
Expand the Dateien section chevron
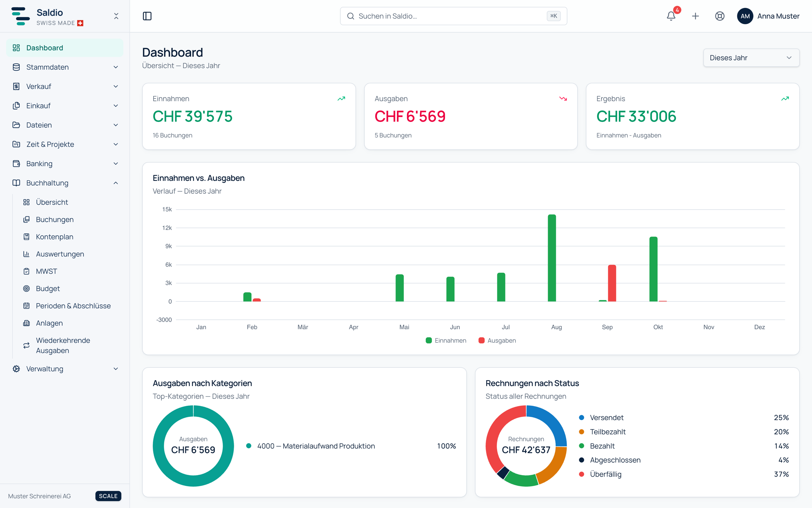tap(116, 125)
